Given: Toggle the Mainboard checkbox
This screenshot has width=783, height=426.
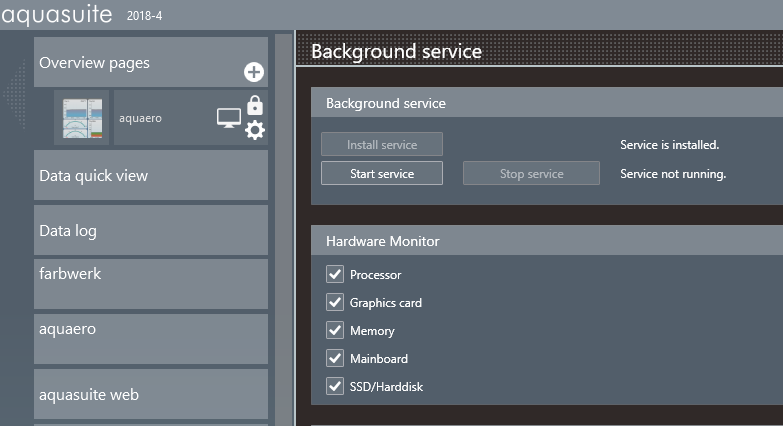Looking at the screenshot, I should pos(335,359).
